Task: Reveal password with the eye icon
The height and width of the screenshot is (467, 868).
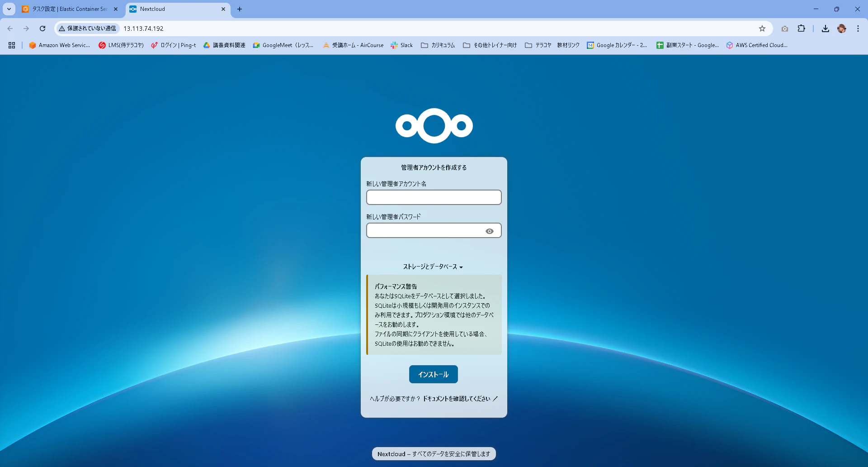Action: pos(490,231)
